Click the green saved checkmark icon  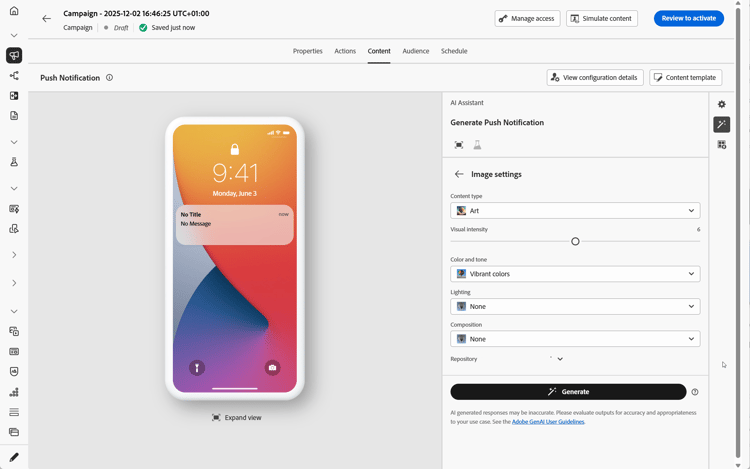143,28
